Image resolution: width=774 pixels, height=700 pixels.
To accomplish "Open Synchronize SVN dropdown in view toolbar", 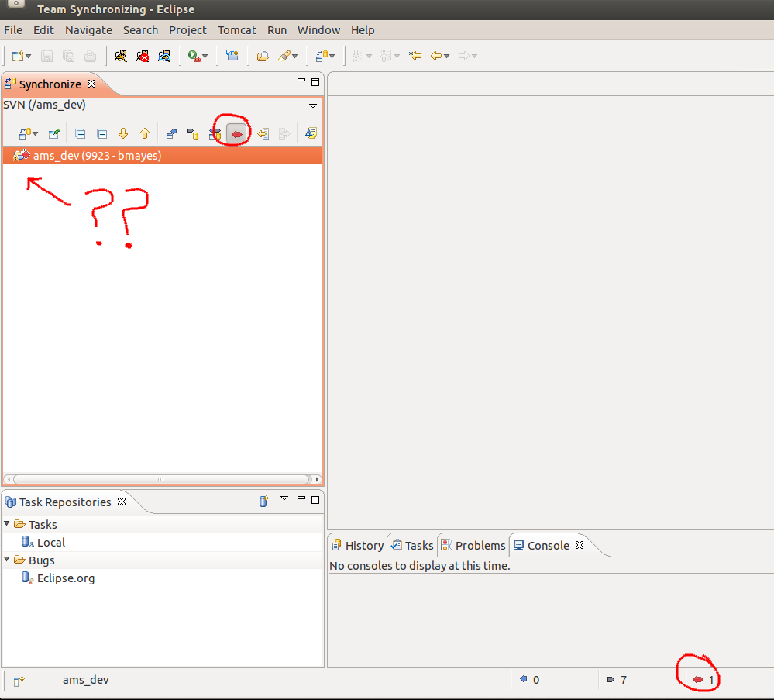I will click(35, 134).
